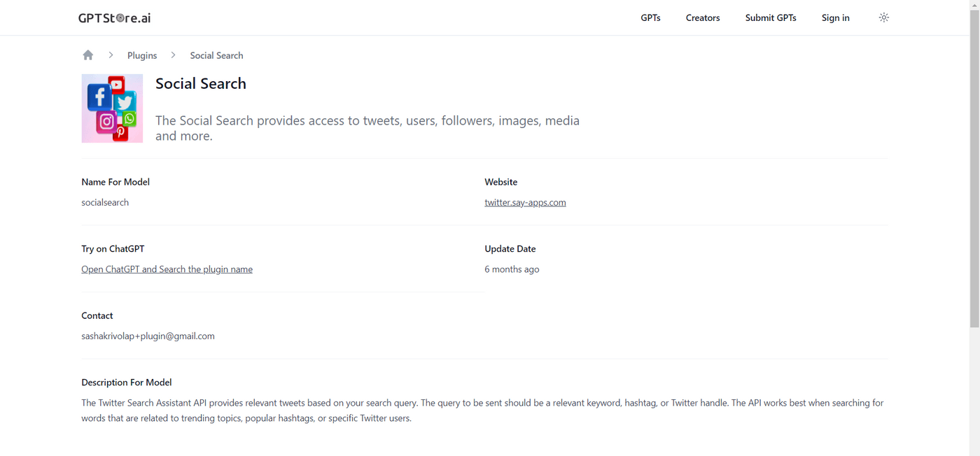Click the Social Search plugin logo image
The height and width of the screenshot is (456, 980).
pyautogui.click(x=112, y=108)
